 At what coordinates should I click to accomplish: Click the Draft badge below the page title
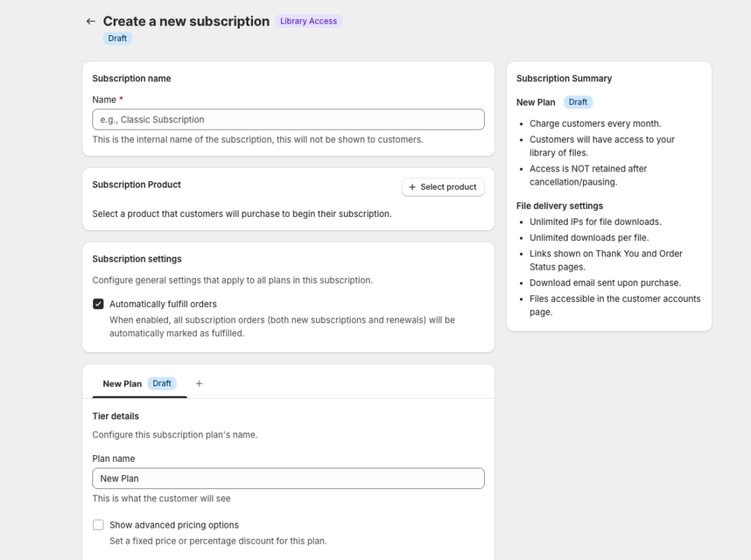(117, 38)
